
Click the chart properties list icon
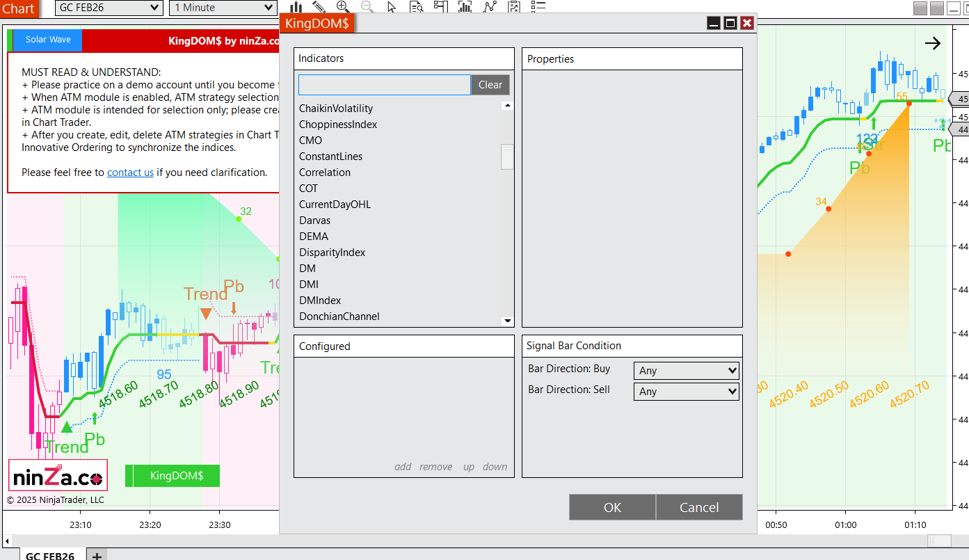click(538, 7)
